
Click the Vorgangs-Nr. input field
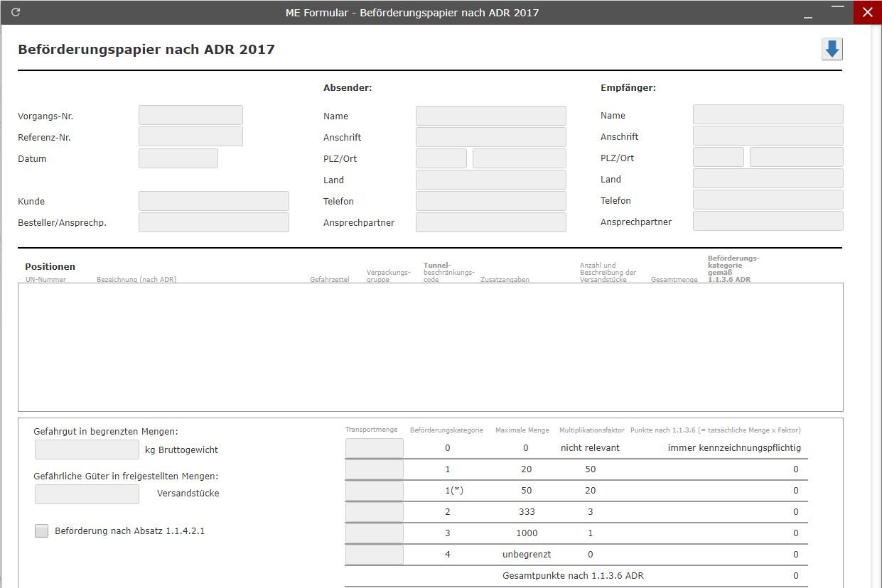click(x=190, y=115)
